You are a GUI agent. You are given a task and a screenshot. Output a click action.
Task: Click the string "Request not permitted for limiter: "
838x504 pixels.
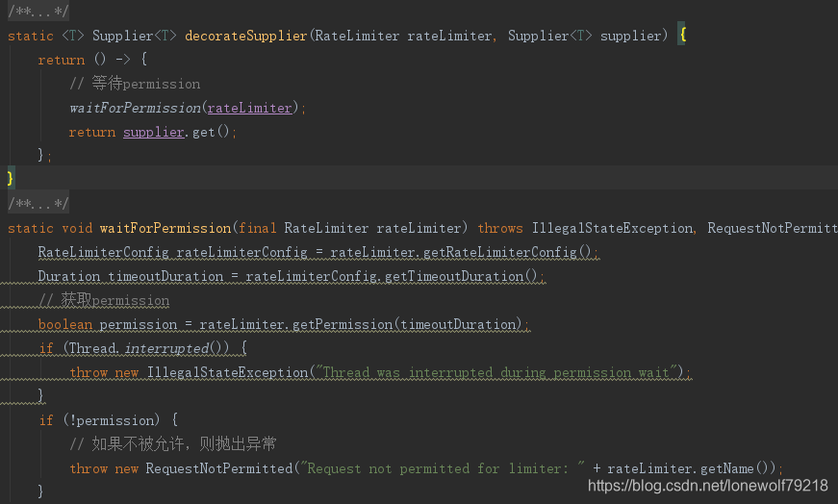point(443,468)
